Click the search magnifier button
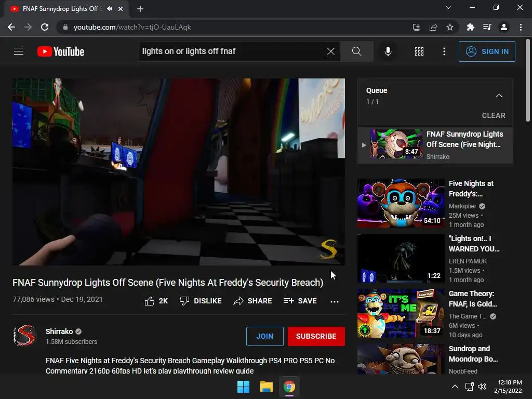 tap(356, 51)
